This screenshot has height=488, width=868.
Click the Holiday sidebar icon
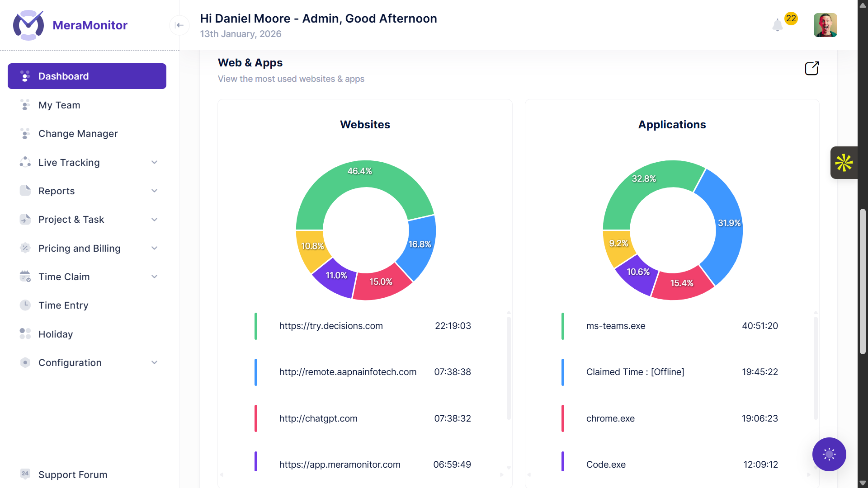(x=25, y=334)
